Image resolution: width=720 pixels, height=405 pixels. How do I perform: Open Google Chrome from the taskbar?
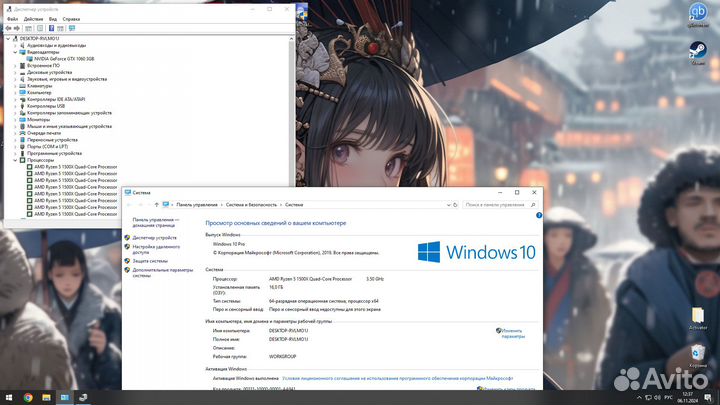click(28, 397)
